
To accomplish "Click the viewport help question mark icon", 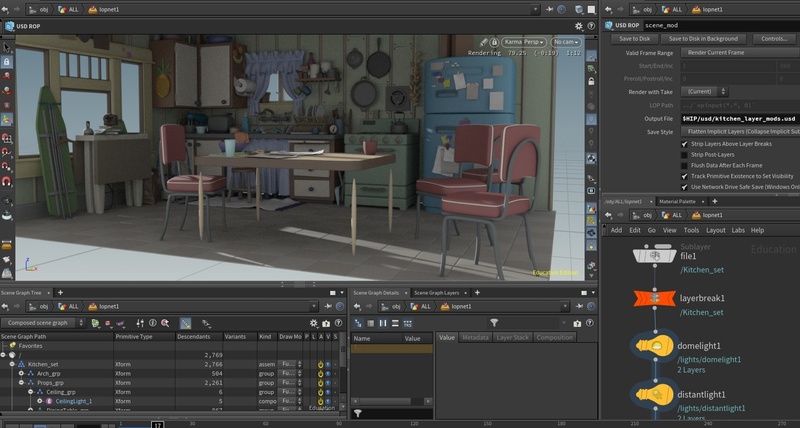I will 589,25.
